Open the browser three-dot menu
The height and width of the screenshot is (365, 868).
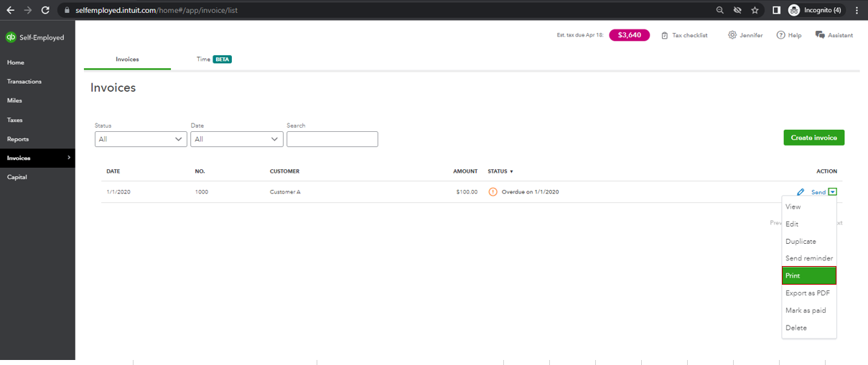[857, 10]
